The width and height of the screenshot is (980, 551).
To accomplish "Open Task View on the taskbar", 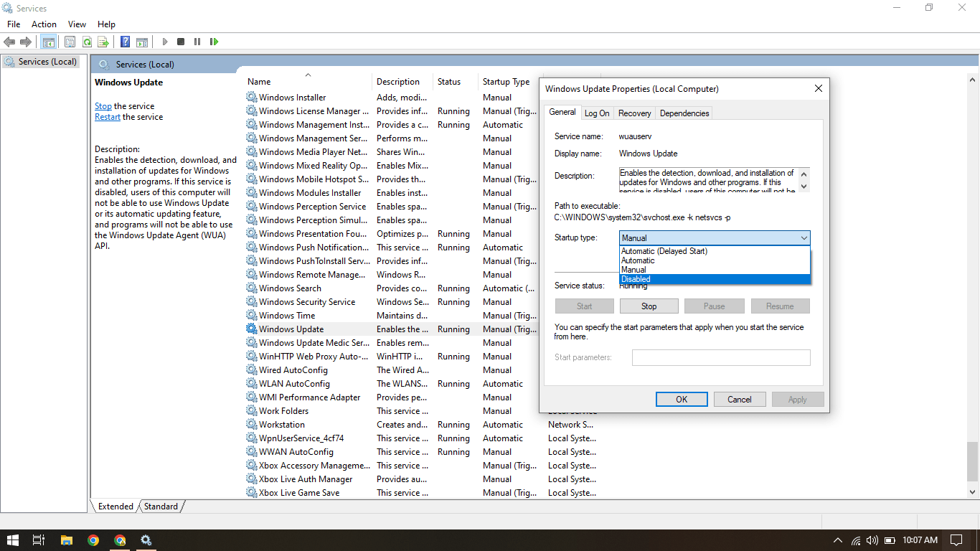I will click(39, 540).
